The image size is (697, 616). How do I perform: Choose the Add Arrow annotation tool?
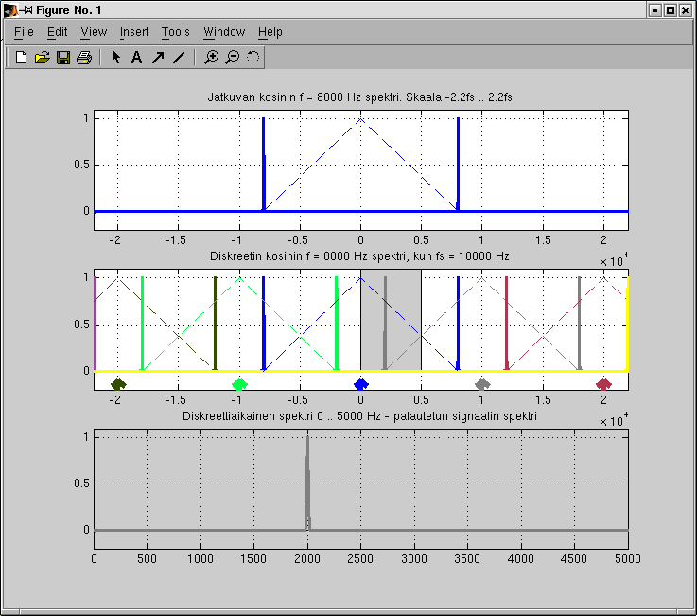tap(157, 58)
